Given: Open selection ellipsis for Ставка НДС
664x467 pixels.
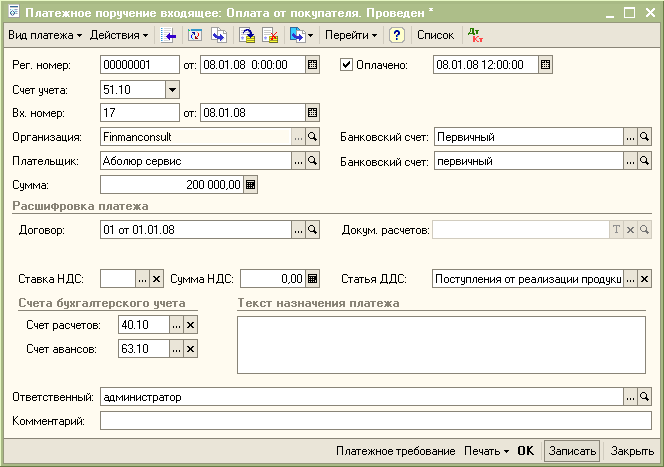Looking at the screenshot, I should click(142, 279).
